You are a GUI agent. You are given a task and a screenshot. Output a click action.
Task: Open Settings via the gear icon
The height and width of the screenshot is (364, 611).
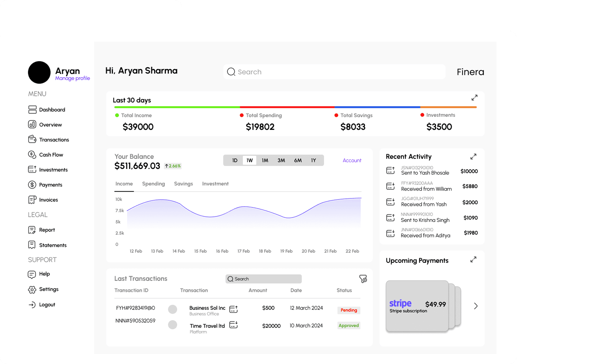pos(32,290)
